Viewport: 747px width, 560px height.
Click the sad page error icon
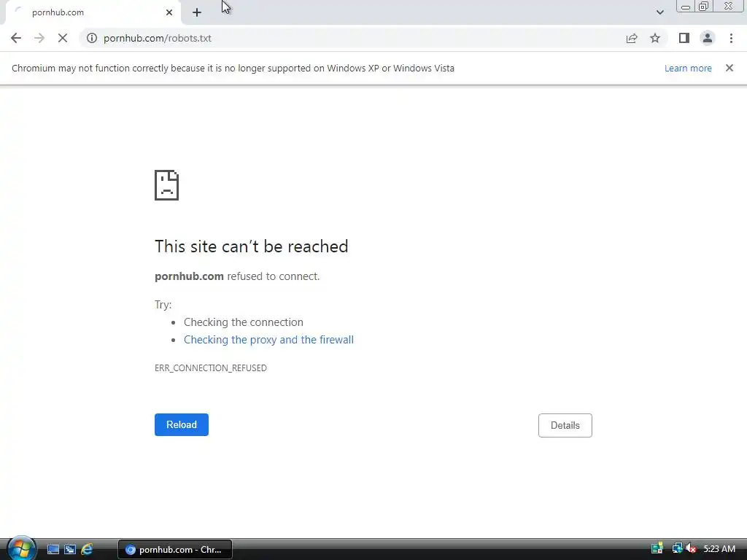click(167, 185)
